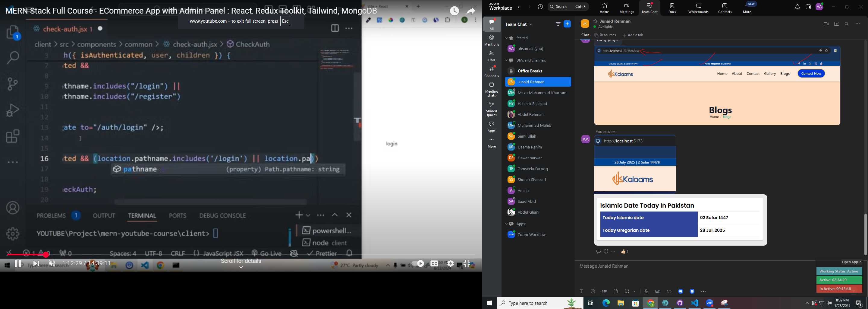Screen dimensions: 868x309
Task: Seek on the YouTube progress bar
Action: 241,255
